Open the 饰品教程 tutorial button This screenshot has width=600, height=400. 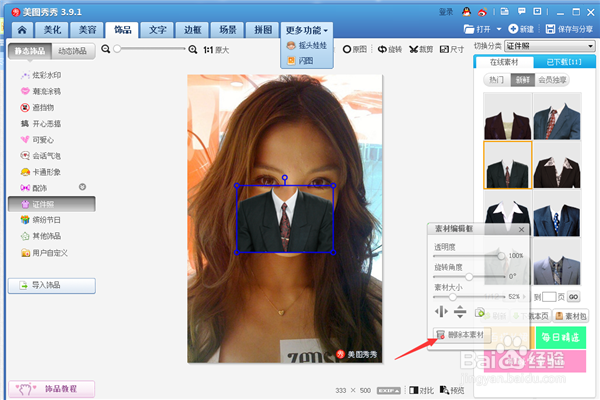pyautogui.click(x=52, y=389)
